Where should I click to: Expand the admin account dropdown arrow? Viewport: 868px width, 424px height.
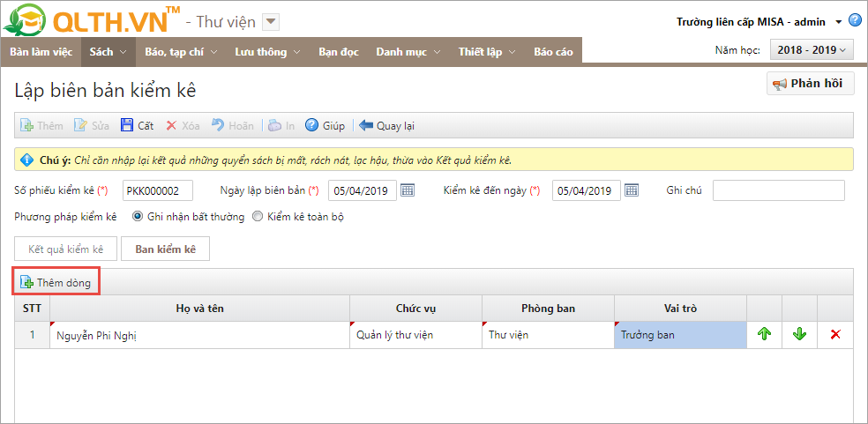tap(839, 22)
